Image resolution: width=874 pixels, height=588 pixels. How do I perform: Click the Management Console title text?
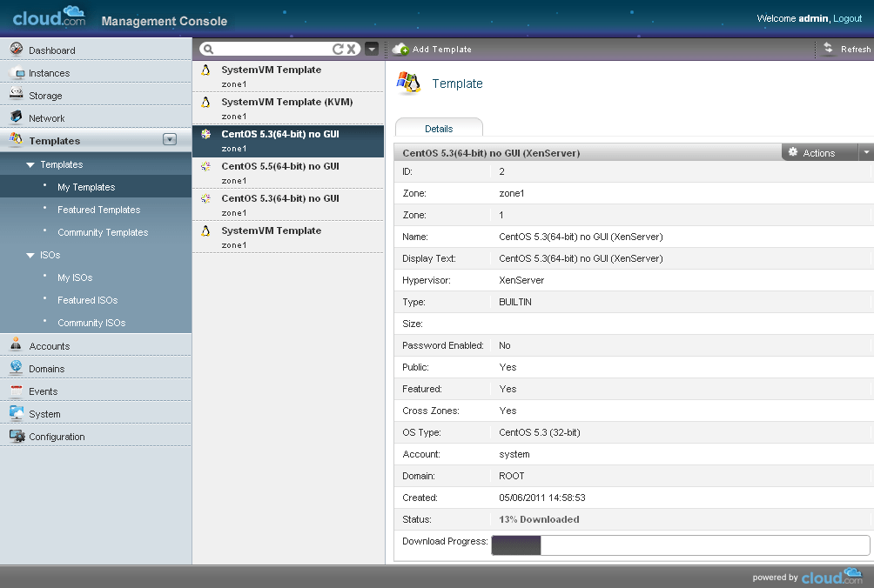(165, 21)
